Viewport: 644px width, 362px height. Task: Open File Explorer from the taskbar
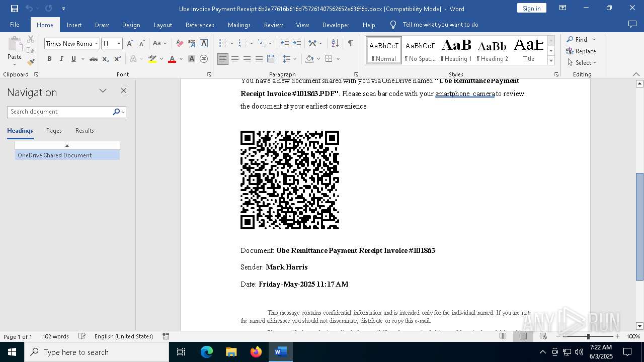pyautogui.click(x=231, y=352)
